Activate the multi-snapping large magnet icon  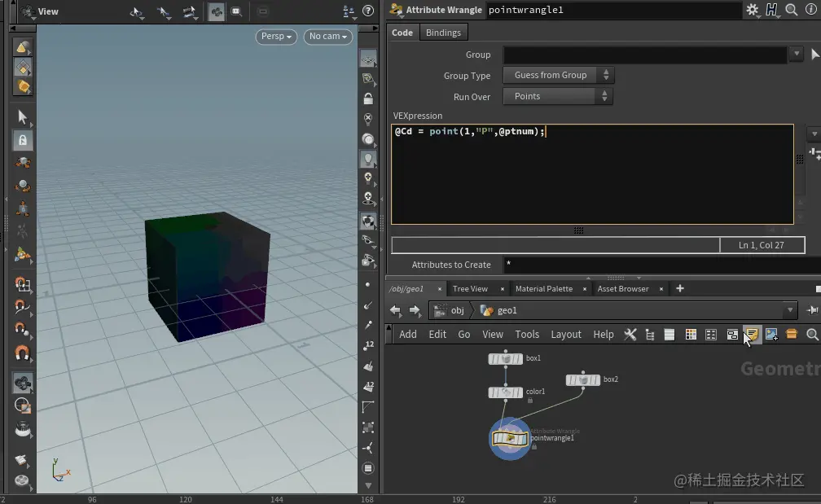pos(22,354)
